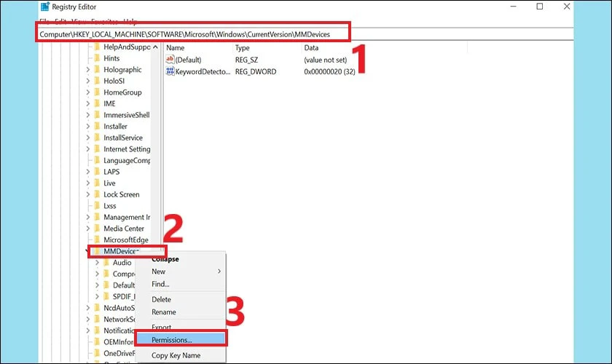Screen dimensions: 612x364
Task: Click the Hints folder icon
Action: (x=97, y=58)
